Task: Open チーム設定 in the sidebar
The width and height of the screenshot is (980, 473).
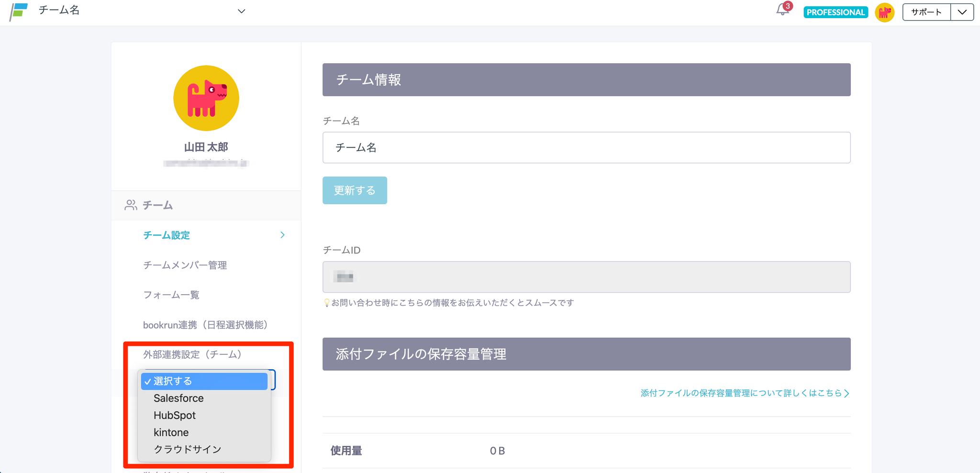Action: [167, 235]
